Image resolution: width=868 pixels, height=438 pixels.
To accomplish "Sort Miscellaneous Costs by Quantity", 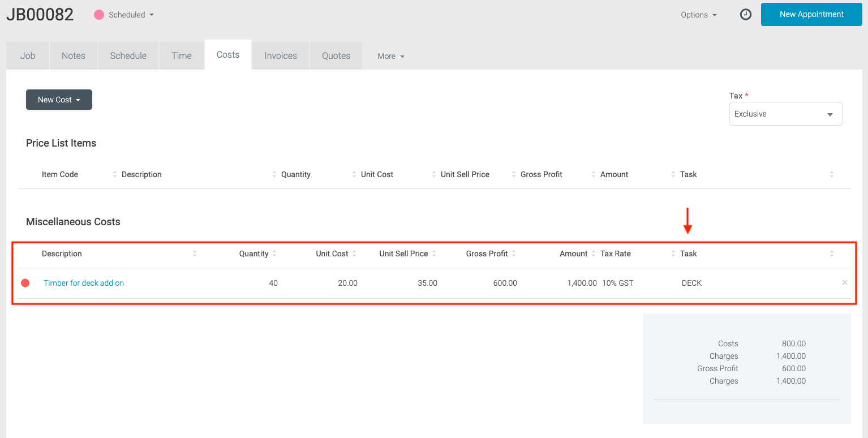I will (x=254, y=254).
